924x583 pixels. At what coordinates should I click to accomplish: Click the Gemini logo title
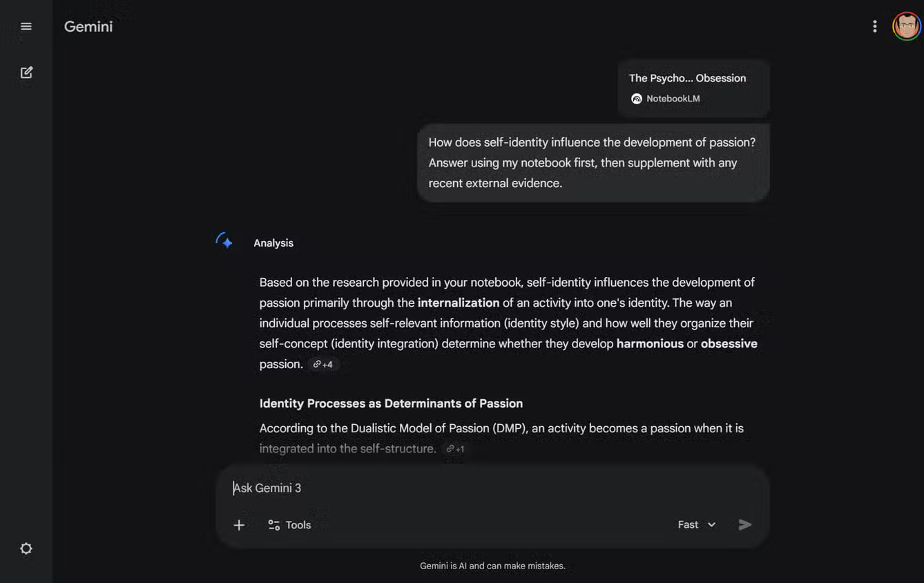[x=88, y=26]
